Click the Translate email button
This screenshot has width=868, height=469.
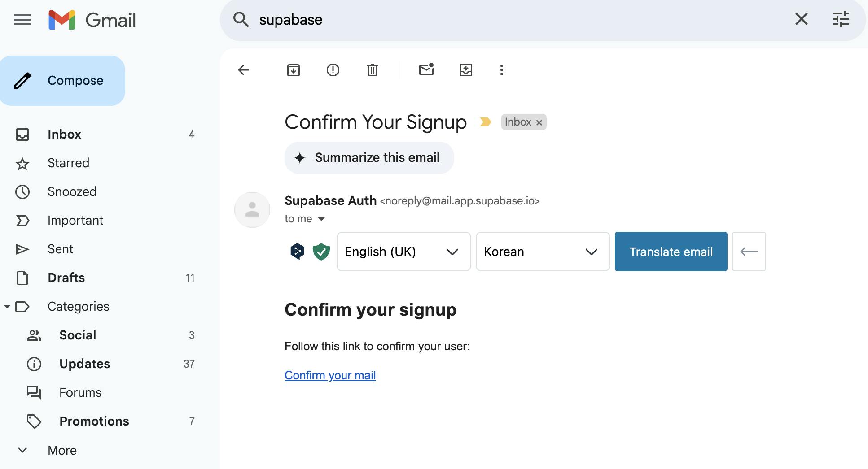(x=671, y=252)
